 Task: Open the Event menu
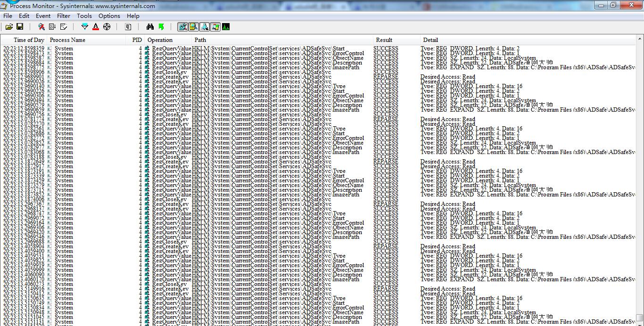(43, 16)
